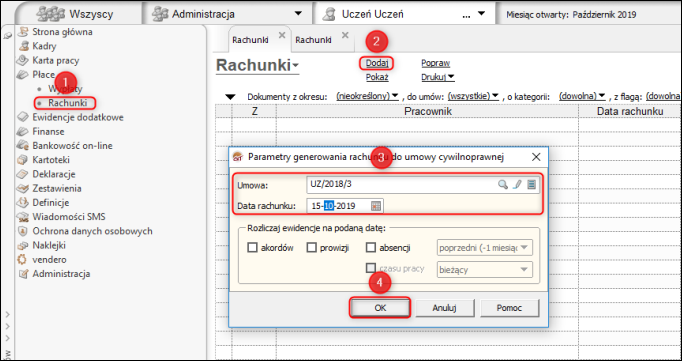
Task: Open the Uczeń Uczeń user dropdown
Action: (x=481, y=14)
